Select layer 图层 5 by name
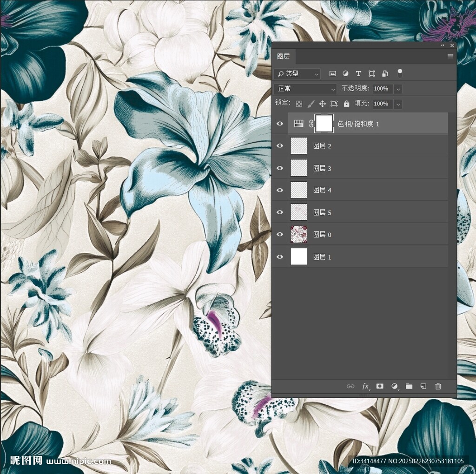Screen dimensions: 476x474 pos(322,212)
